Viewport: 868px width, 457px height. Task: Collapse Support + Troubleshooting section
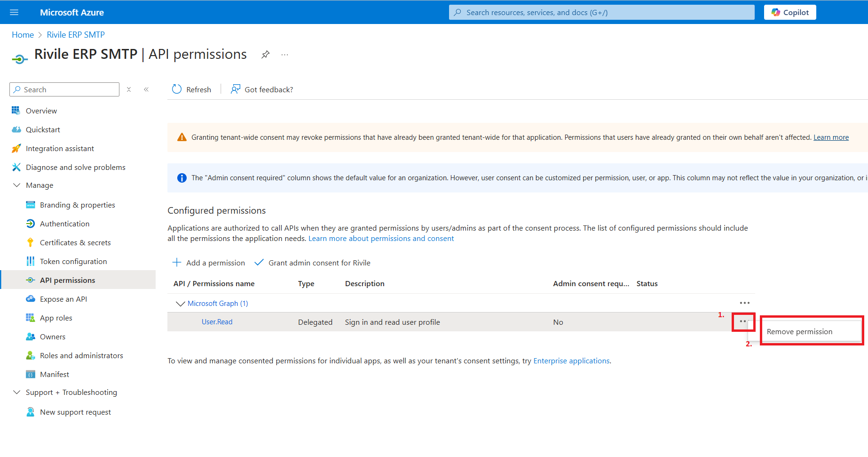17,393
